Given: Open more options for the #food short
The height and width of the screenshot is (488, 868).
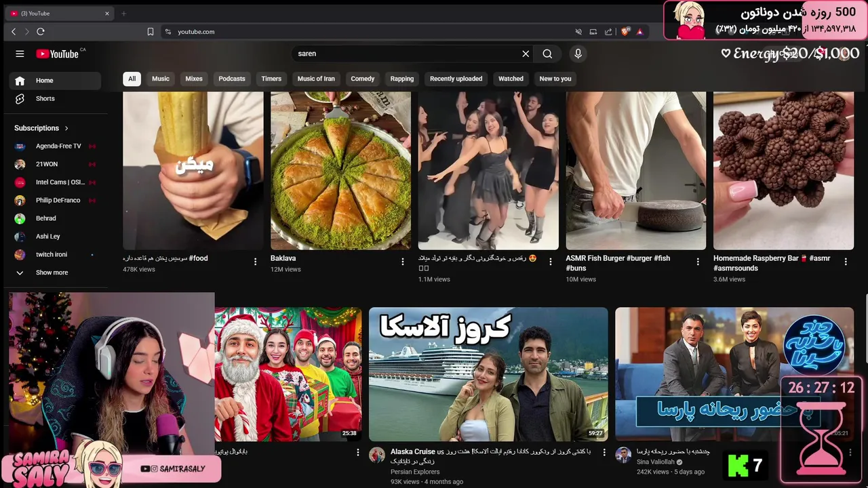Looking at the screenshot, I should tap(255, 262).
